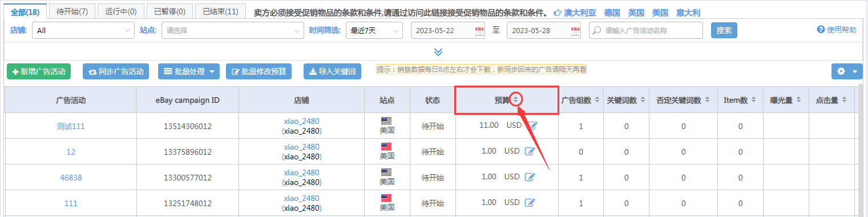Open 批量处理 dropdown button

188,71
